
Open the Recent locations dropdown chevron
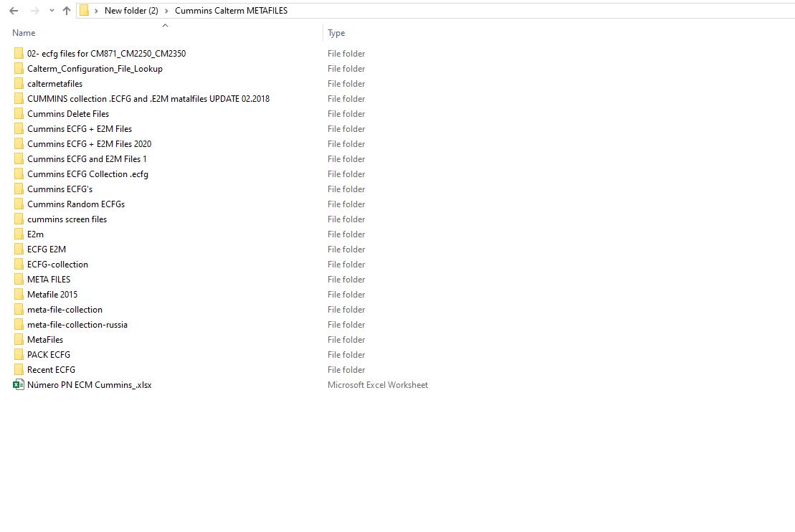coord(52,11)
